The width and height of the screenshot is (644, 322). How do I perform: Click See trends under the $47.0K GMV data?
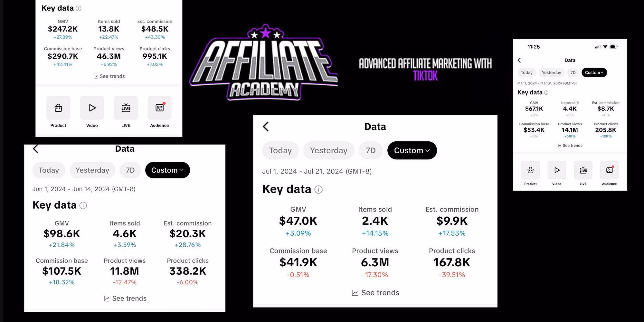[x=375, y=293]
